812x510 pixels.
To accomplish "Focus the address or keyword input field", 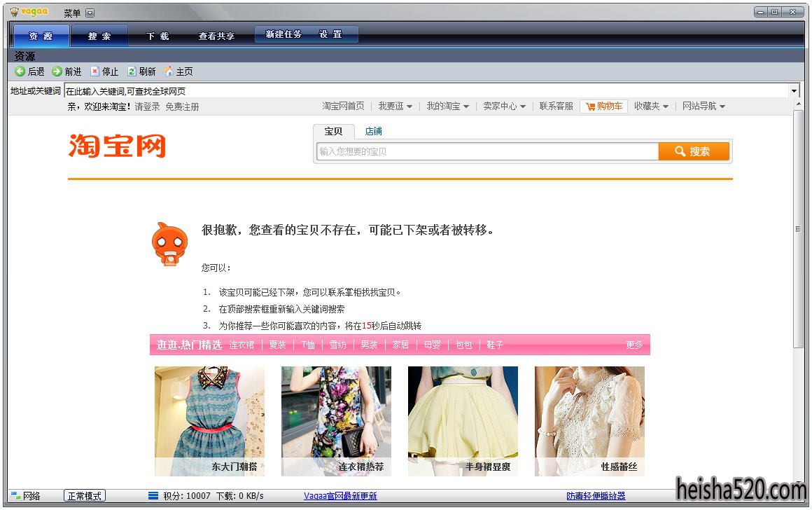I will click(426, 91).
